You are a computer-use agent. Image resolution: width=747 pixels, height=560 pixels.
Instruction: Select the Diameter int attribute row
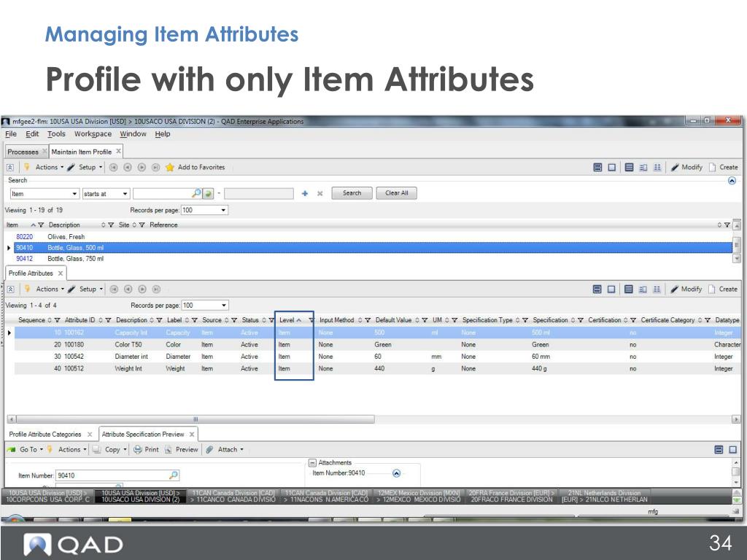(x=377, y=356)
